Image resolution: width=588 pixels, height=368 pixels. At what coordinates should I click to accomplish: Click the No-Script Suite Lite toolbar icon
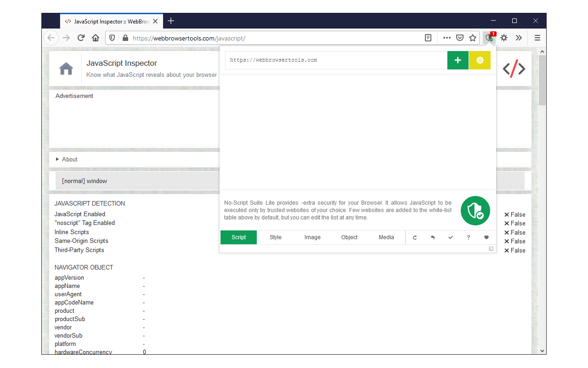click(489, 38)
